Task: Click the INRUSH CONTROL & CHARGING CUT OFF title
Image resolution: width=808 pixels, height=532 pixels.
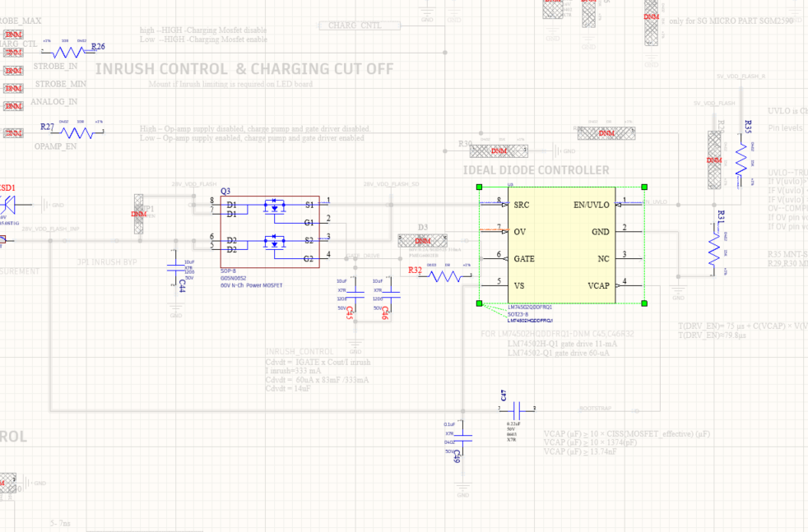Action: [244, 69]
